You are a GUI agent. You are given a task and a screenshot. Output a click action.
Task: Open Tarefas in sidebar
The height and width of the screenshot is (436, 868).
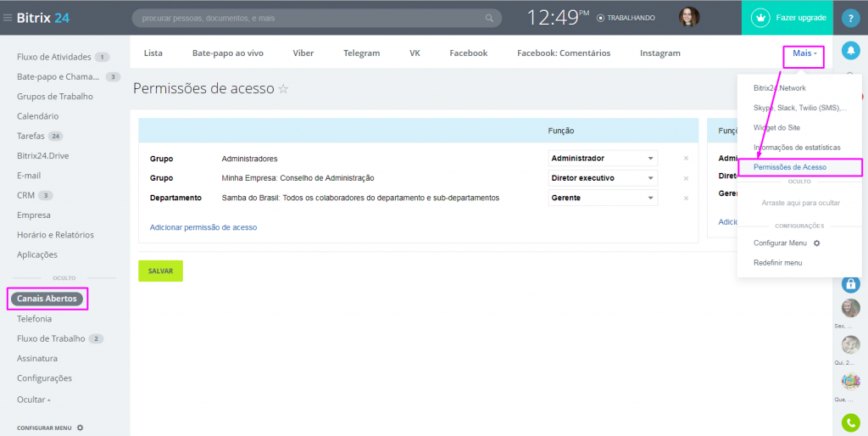click(31, 136)
